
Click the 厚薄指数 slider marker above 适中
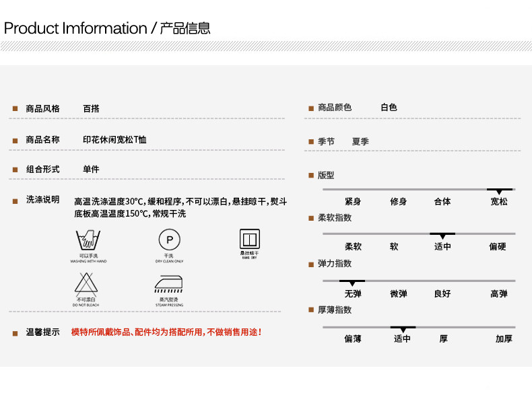(403, 329)
